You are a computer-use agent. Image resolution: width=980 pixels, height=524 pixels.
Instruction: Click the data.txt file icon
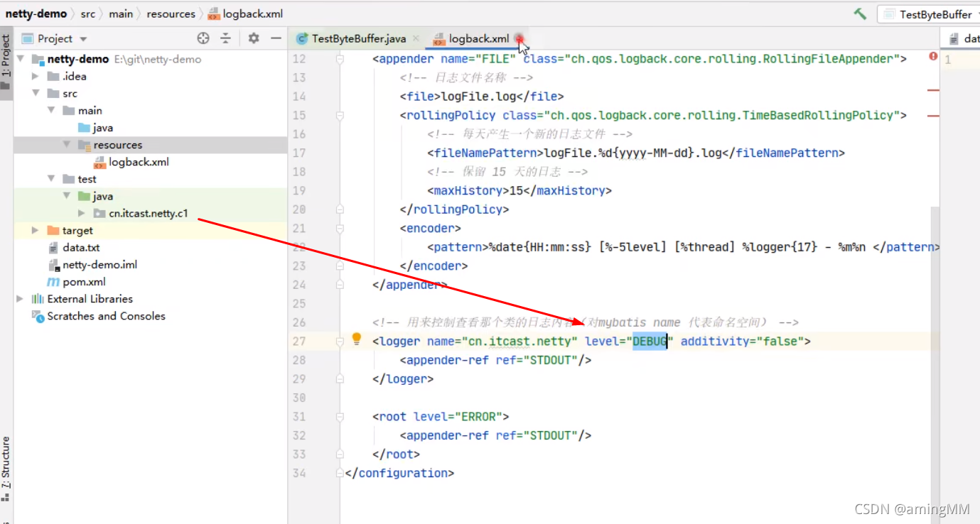pos(53,248)
